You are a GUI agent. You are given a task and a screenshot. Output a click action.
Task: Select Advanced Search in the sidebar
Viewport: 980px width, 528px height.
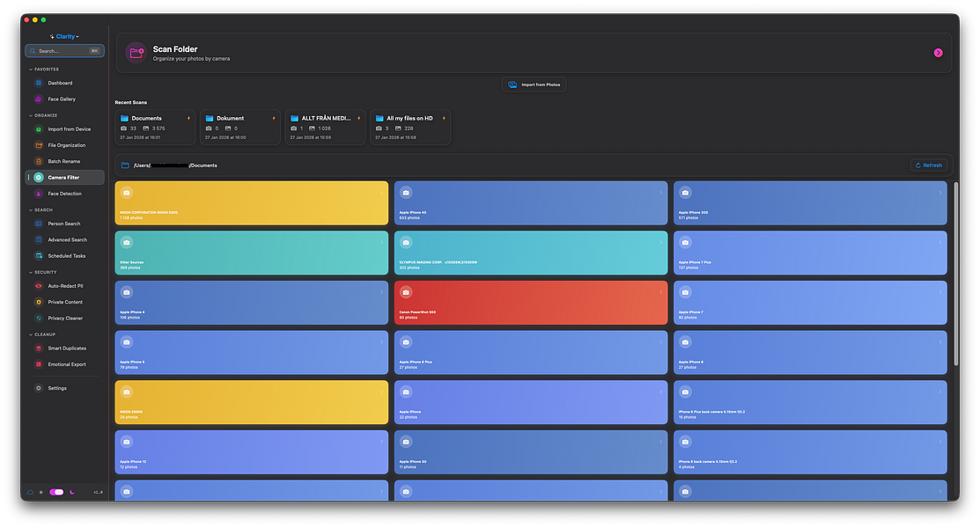(x=64, y=240)
